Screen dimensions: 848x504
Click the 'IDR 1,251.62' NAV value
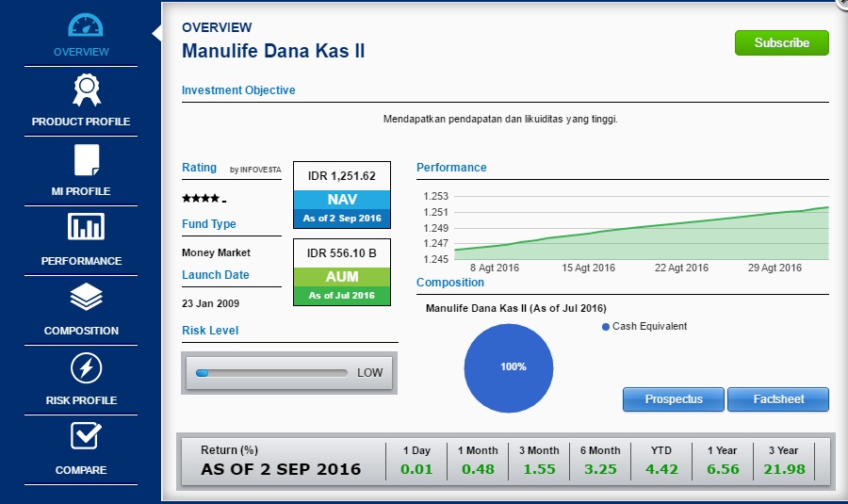pos(342,176)
